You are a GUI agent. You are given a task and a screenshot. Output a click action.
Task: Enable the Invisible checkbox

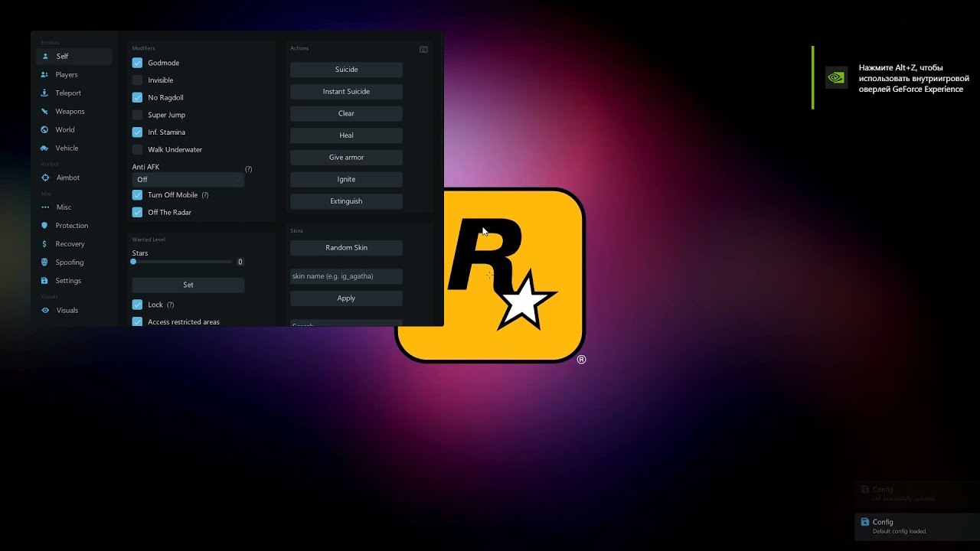[137, 80]
